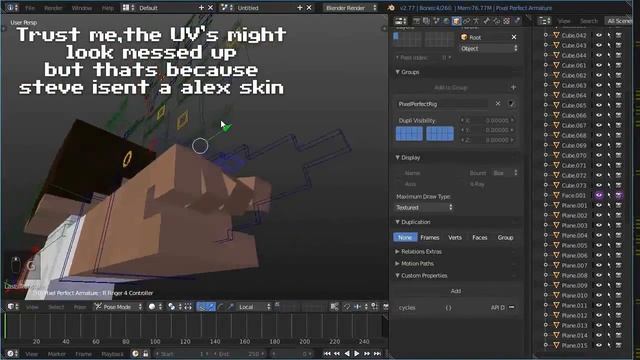Toggle visibility eye of Cube.061

(599, 65)
